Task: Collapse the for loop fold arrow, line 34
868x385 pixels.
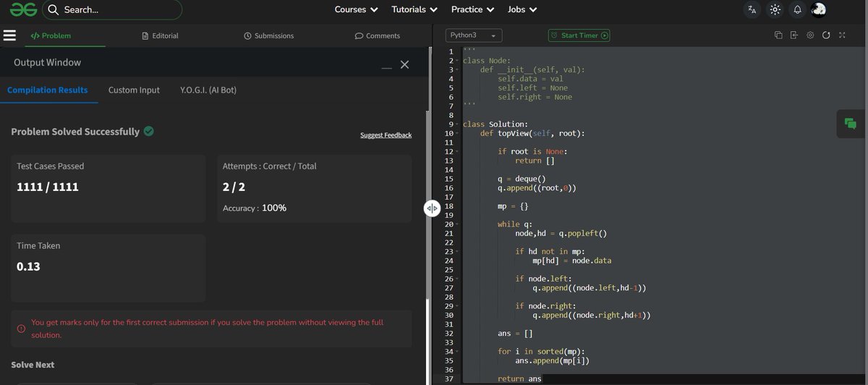Action: (x=458, y=351)
